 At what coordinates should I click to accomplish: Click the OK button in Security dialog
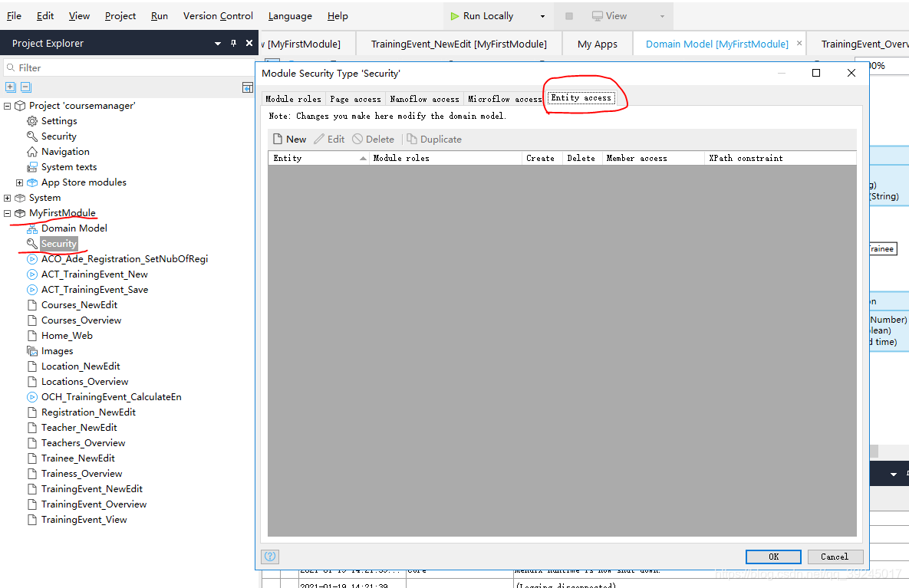click(x=773, y=557)
